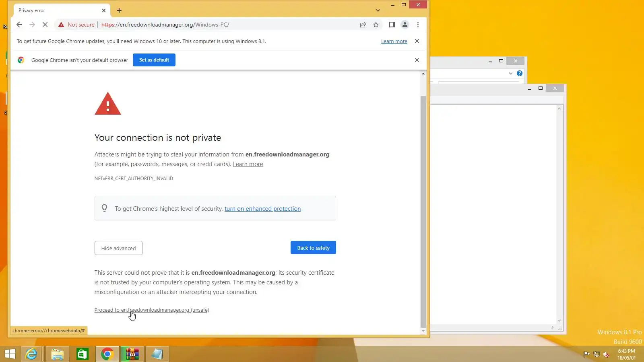Click the Chrome taskbar icon
644x362 pixels.
click(x=107, y=354)
